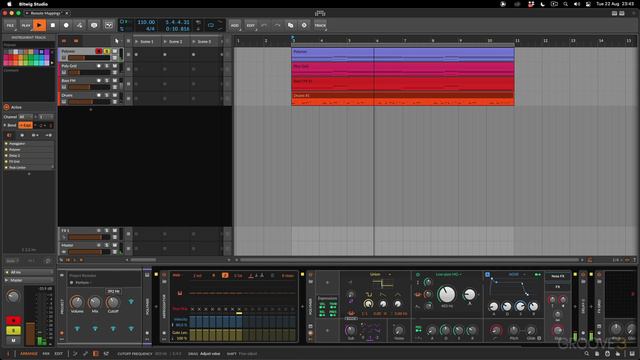Expand track list with plus below Drums
This screenshot has height=360, width=640.
[91, 109]
